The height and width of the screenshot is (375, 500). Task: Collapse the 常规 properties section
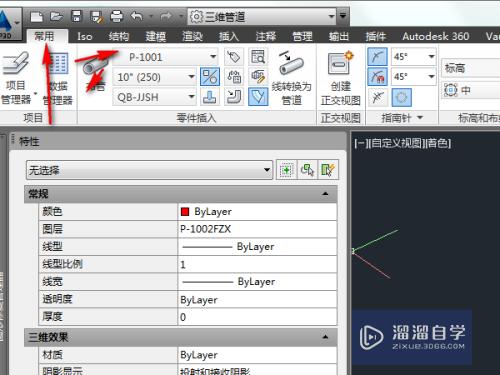click(325, 194)
